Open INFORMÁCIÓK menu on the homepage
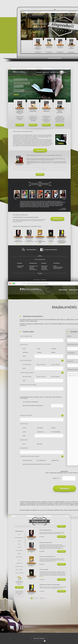This screenshot has height=644, width=78. (x=53, y=72)
